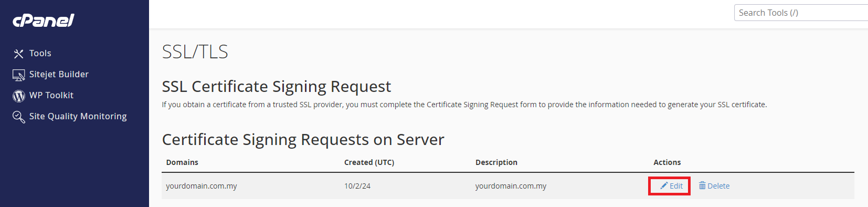The height and width of the screenshot is (207, 868).
Task: Click the trash can icon beside Delete
Action: click(702, 185)
